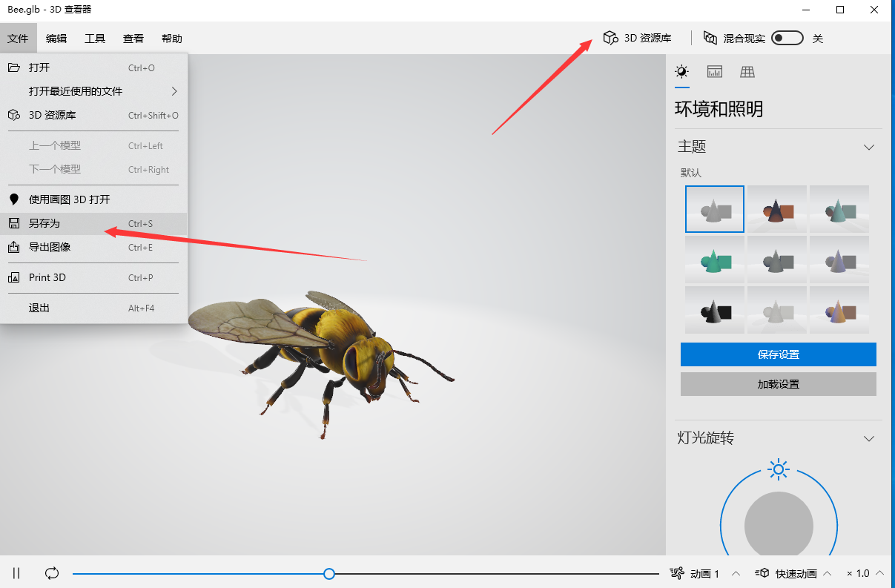
Task: Expand 打开最近使用的文件 submenu arrow
Action: pyautogui.click(x=174, y=91)
